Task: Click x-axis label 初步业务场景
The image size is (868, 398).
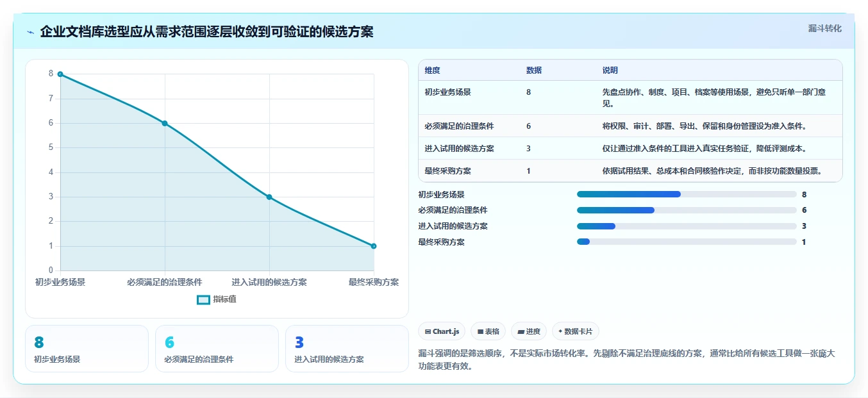Action: (x=60, y=282)
